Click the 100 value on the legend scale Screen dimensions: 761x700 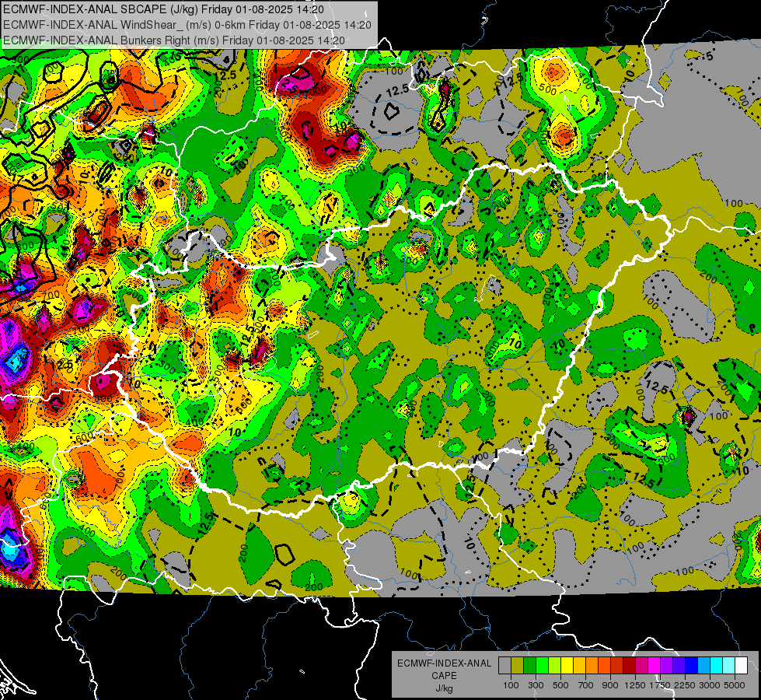511,685
